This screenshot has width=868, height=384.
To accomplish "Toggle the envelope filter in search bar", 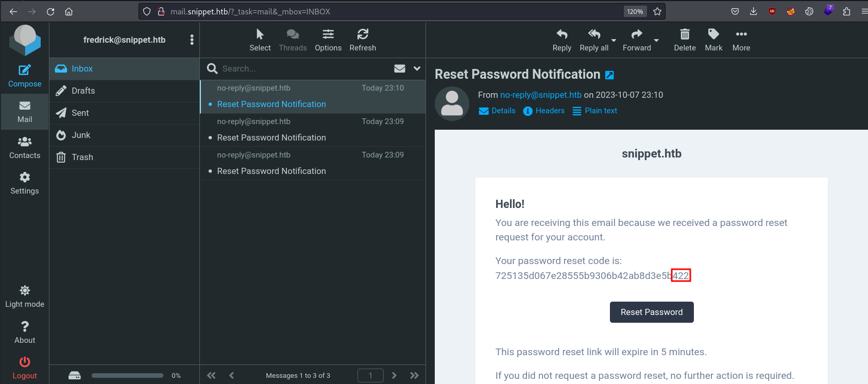I will pos(400,68).
